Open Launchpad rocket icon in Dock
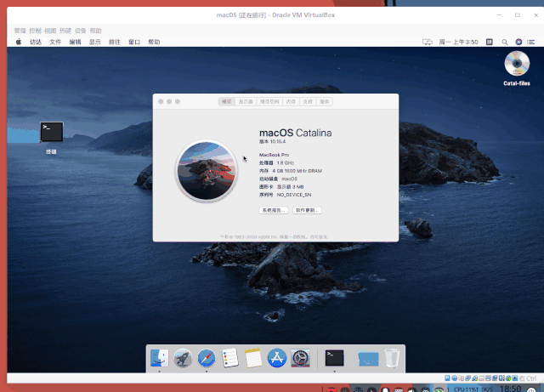 183,358
